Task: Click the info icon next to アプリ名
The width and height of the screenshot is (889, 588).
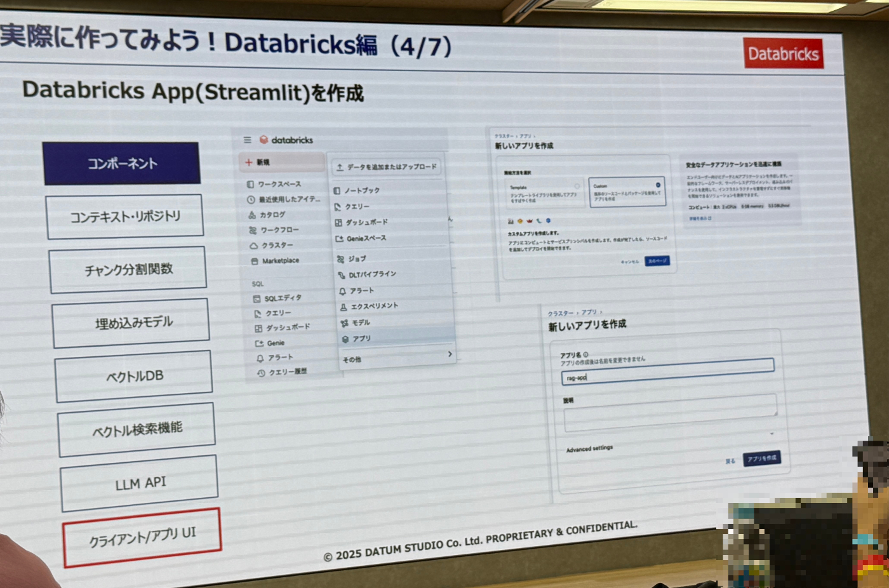Action: click(585, 355)
